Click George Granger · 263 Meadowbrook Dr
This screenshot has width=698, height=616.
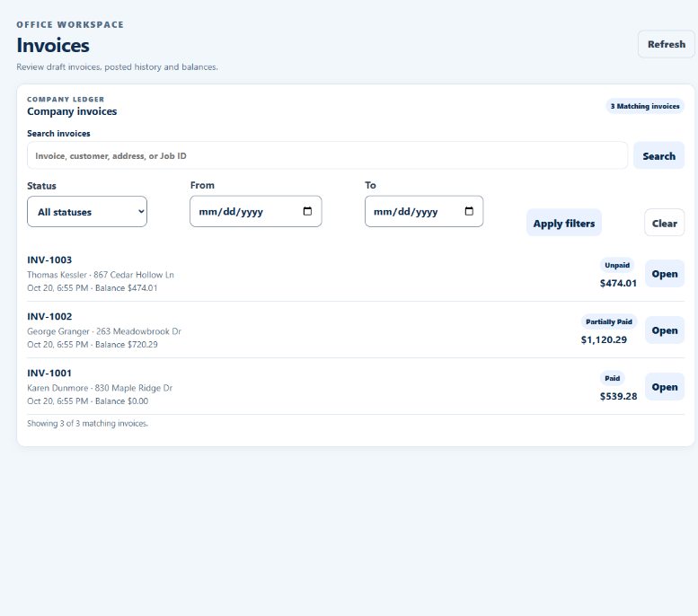point(104,331)
